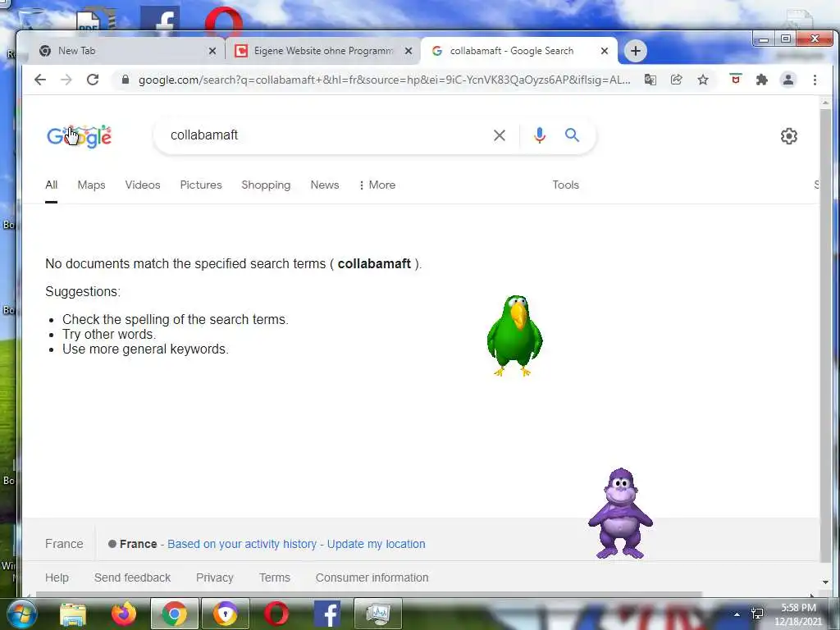The image size is (840, 630).
Task: Open the Help footer link
Action: (x=57, y=577)
